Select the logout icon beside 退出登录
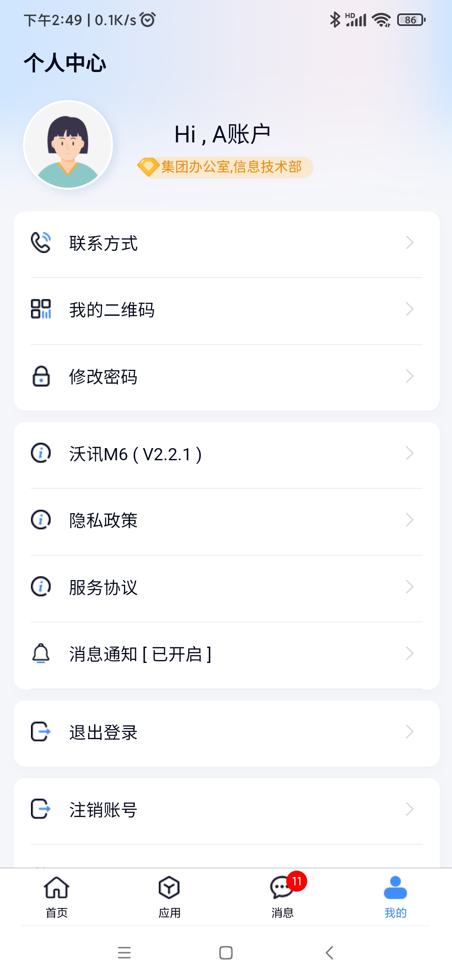 tap(41, 732)
